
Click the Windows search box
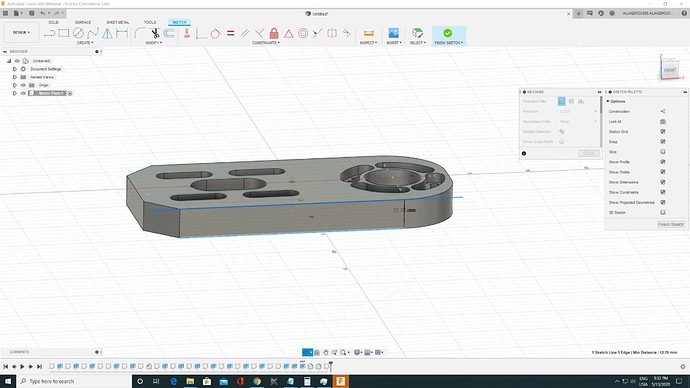74,381
